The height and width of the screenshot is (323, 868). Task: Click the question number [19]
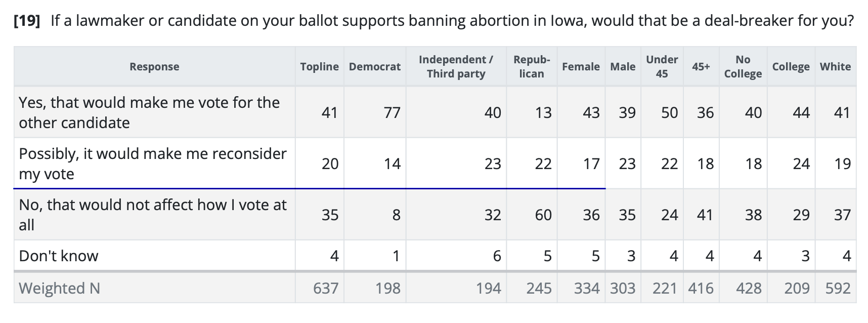click(27, 21)
